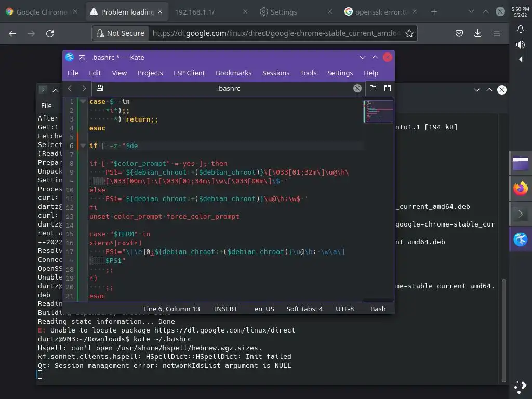The height and width of the screenshot is (399, 532).
Task: Reload the current browser page
Action: click(50, 34)
